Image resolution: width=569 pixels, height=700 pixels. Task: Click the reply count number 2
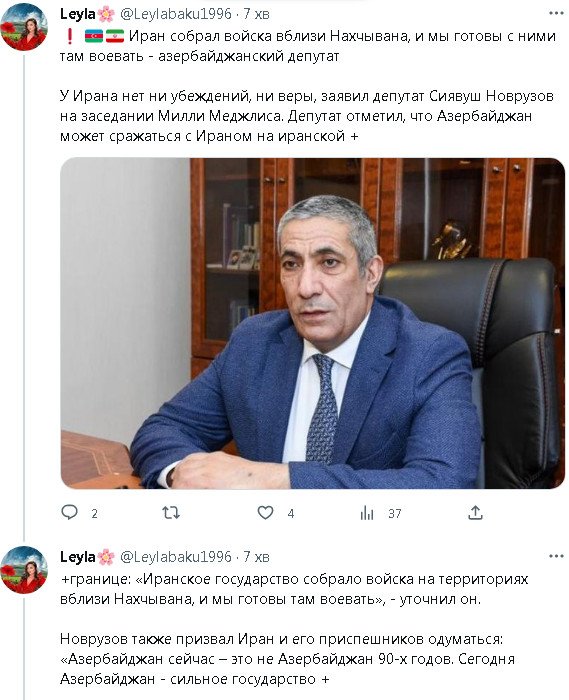94,514
